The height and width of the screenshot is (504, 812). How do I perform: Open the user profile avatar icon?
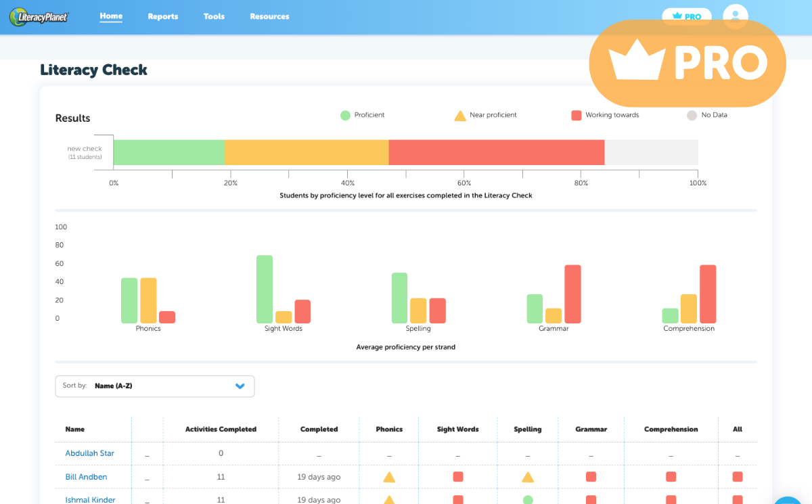[x=735, y=15]
